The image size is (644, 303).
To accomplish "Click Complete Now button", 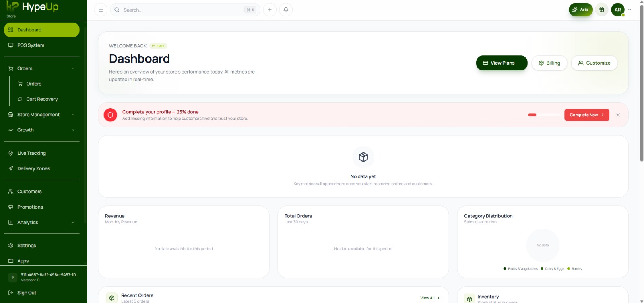I will [587, 115].
